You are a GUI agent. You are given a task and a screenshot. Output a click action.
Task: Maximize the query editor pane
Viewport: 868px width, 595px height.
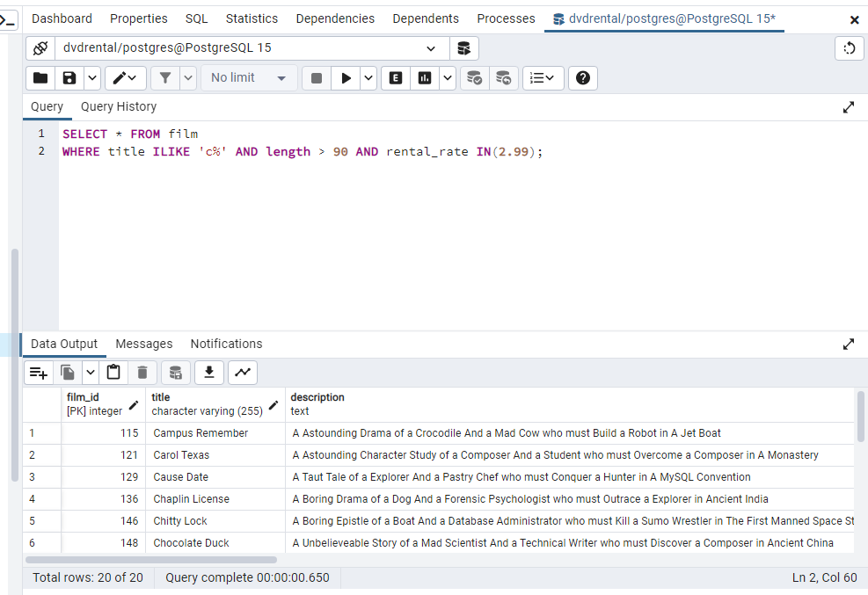(x=848, y=107)
